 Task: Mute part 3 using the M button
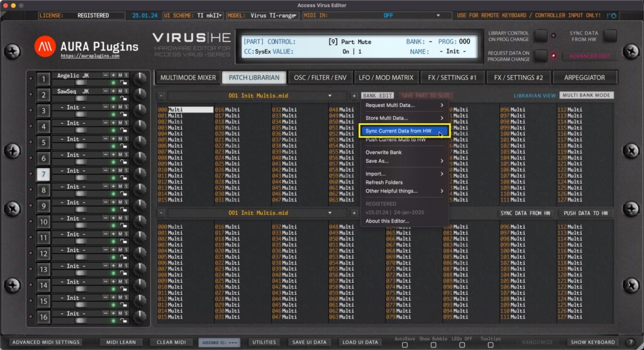pos(120,107)
